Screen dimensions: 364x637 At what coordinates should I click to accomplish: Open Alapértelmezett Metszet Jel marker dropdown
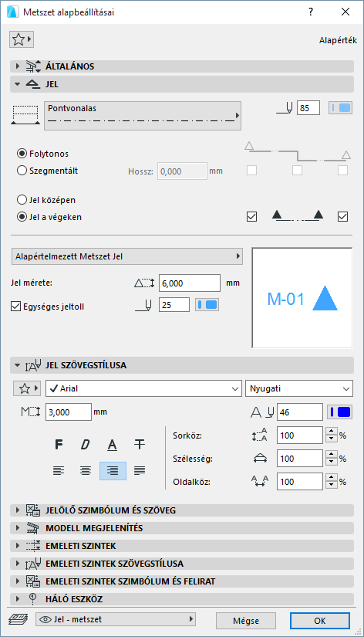(127, 256)
